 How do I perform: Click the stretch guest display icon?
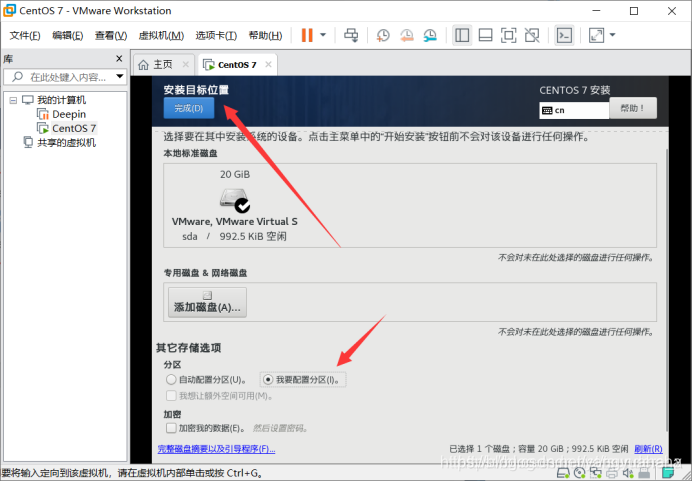point(596,35)
